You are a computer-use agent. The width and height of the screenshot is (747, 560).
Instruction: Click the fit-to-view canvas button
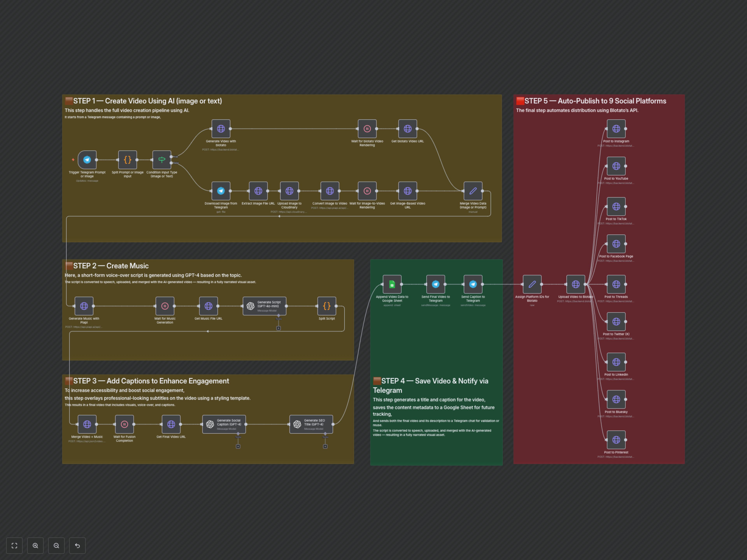pos(14,545)
